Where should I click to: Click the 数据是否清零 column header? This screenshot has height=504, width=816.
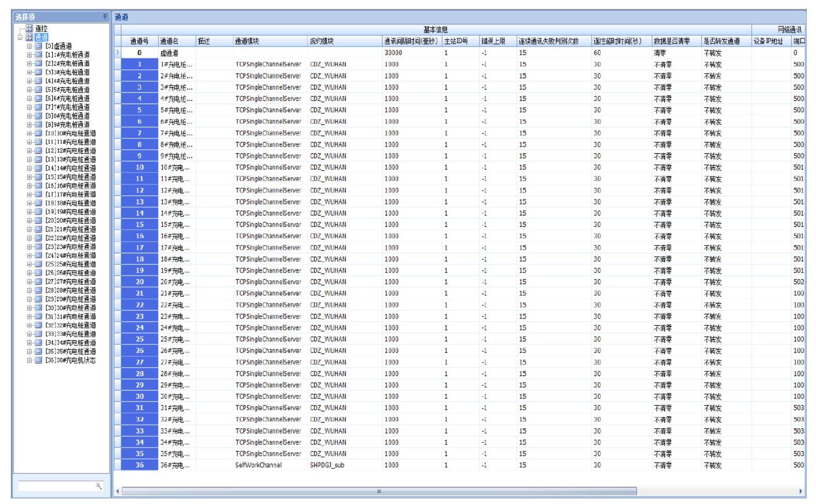point(671,41)
